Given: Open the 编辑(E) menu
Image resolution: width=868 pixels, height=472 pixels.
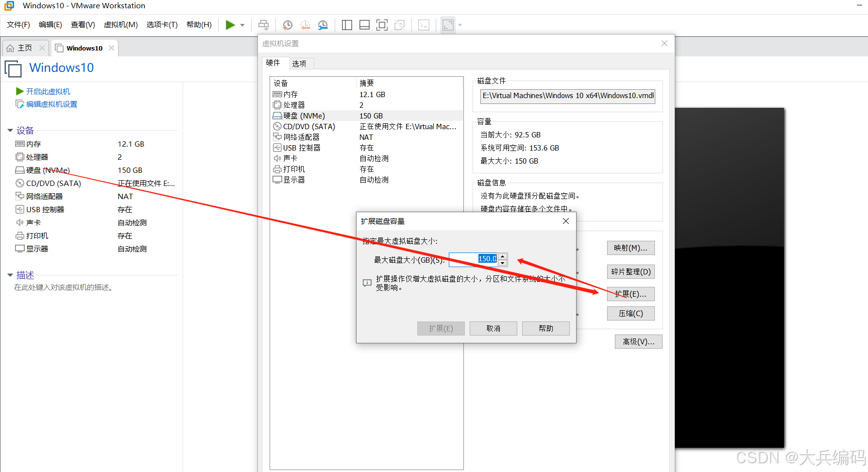Looking at the screenshot, I should 51,25.
